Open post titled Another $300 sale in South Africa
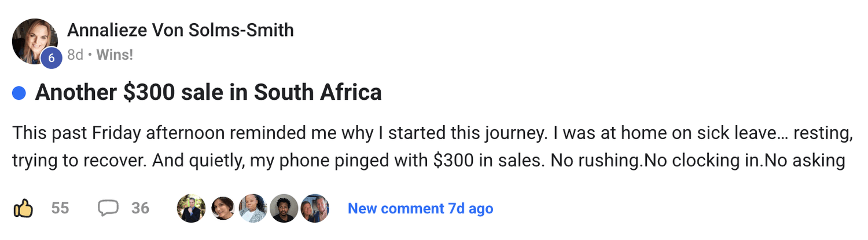Viewport: 868px width, 240px height. (x=208, y=93)
